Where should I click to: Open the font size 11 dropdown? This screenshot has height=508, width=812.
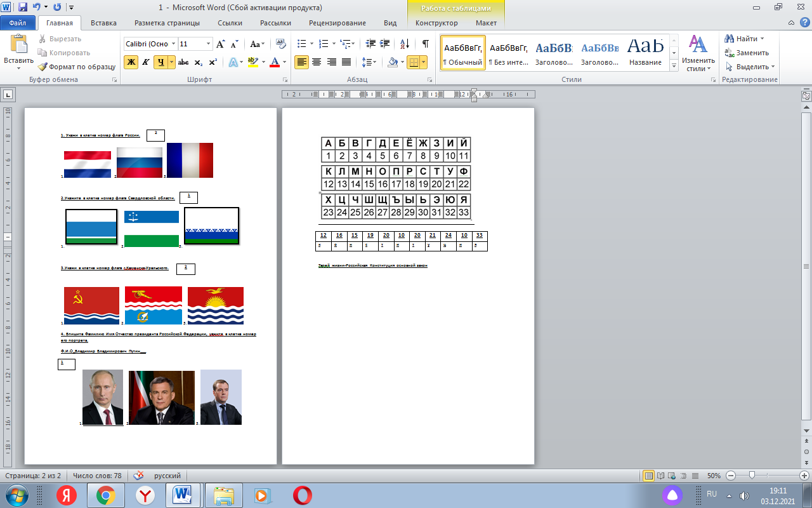209,44
